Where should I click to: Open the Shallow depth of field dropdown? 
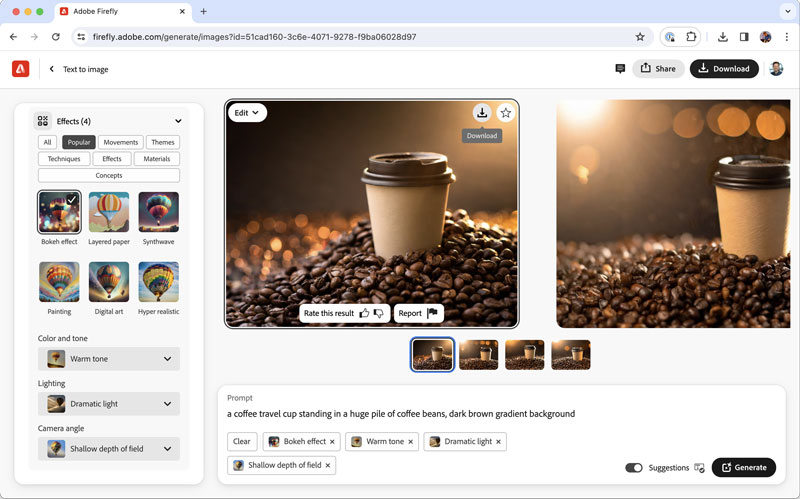[109, 448]
